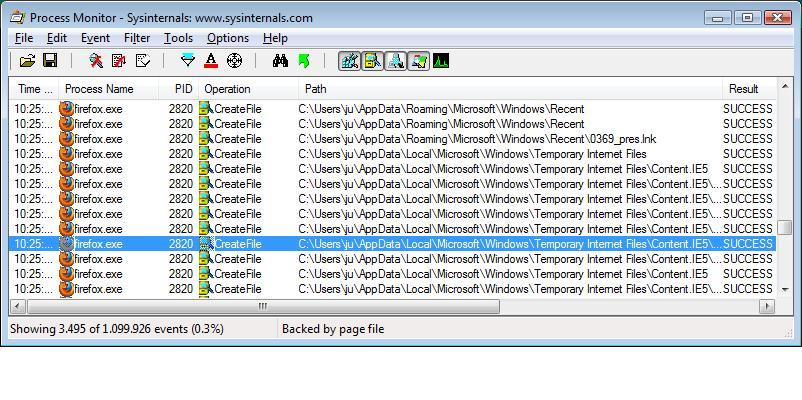
Task: Click the Process Name column header
Action: [108, 89]
